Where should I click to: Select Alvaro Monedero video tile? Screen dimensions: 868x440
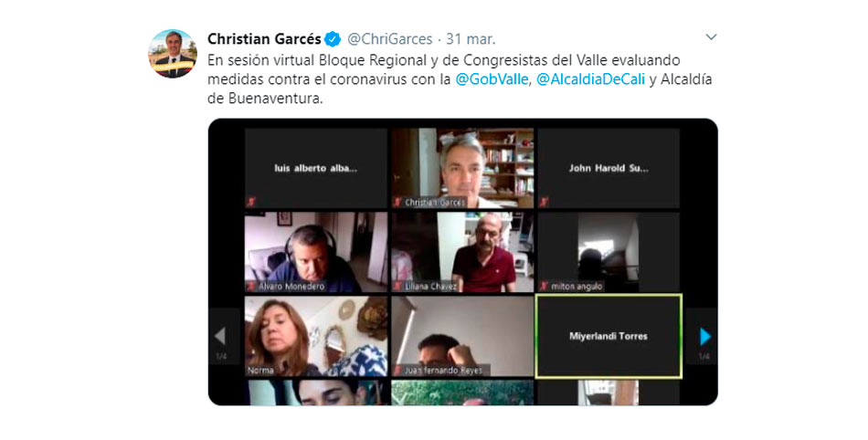coord(316,252)
